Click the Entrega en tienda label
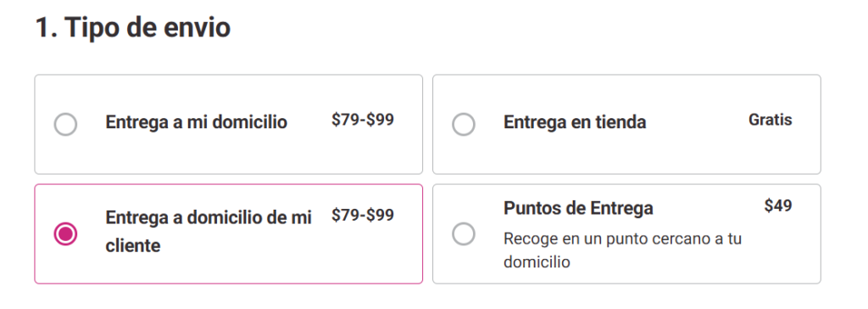Screen dimensions: 868x309 point(575,121)
